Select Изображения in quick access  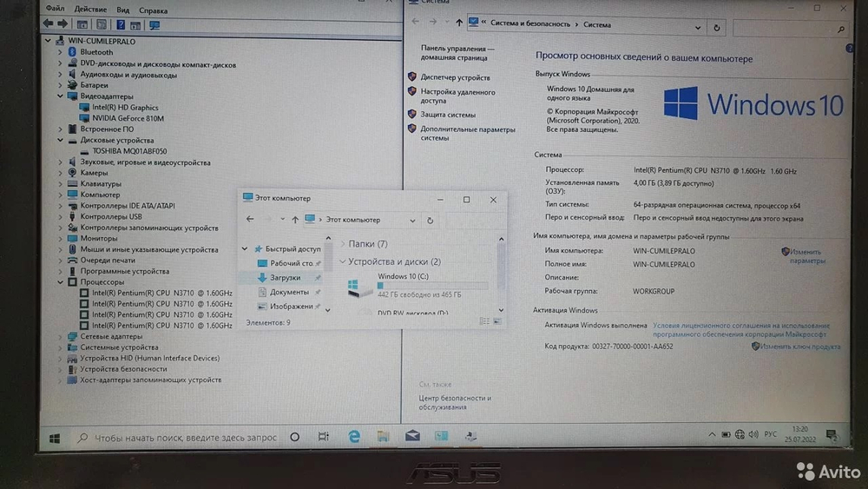tap(292, 307)
